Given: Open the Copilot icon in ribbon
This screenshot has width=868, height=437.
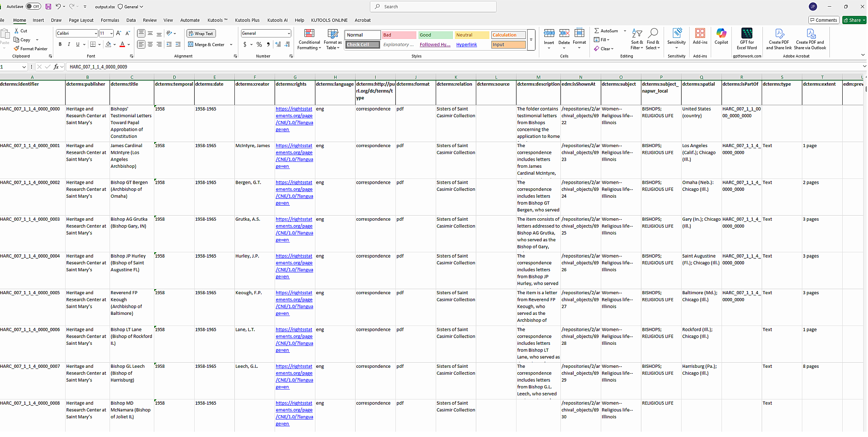Looking at the screenshot, I should (x=721, y=34).
